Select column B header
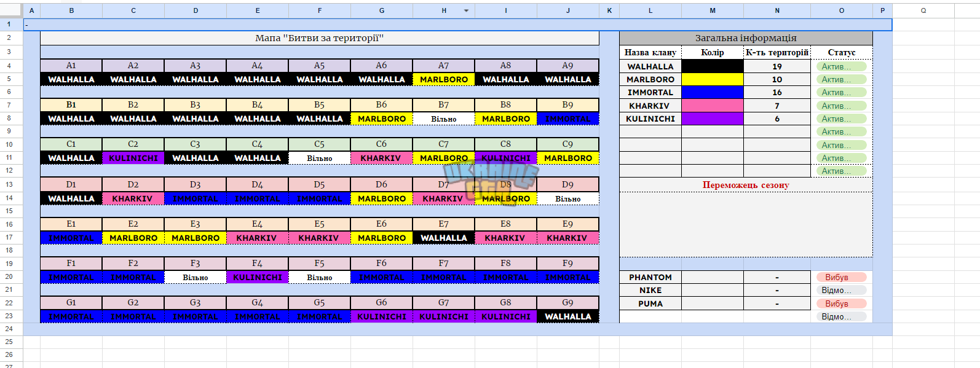The height and width of the screenshot is (368, 980). tap(71, 10)
